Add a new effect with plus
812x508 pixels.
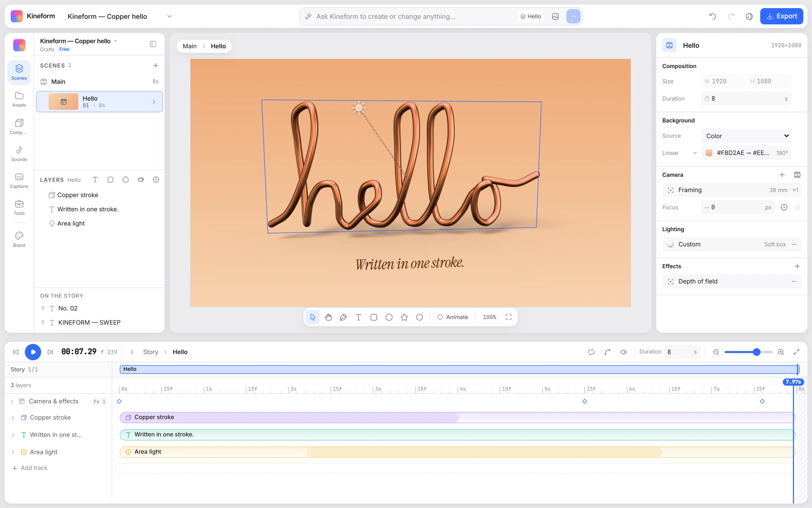pyautogui.click(x=797, y=266)
